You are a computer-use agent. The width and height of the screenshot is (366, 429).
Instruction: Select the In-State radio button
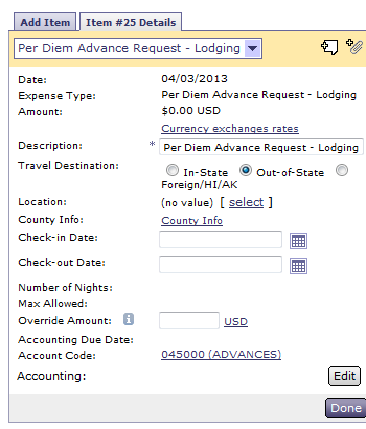point(172,171)
